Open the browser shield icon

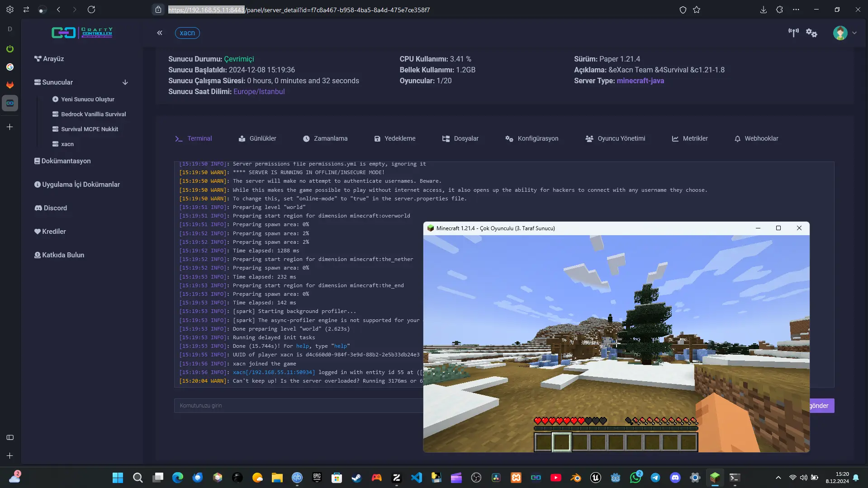(x=683, y=9)
